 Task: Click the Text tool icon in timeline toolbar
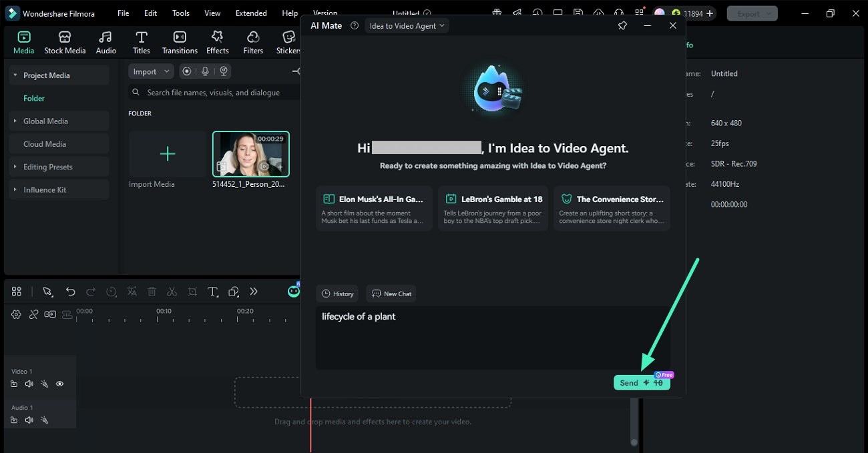tap(213, 292)
